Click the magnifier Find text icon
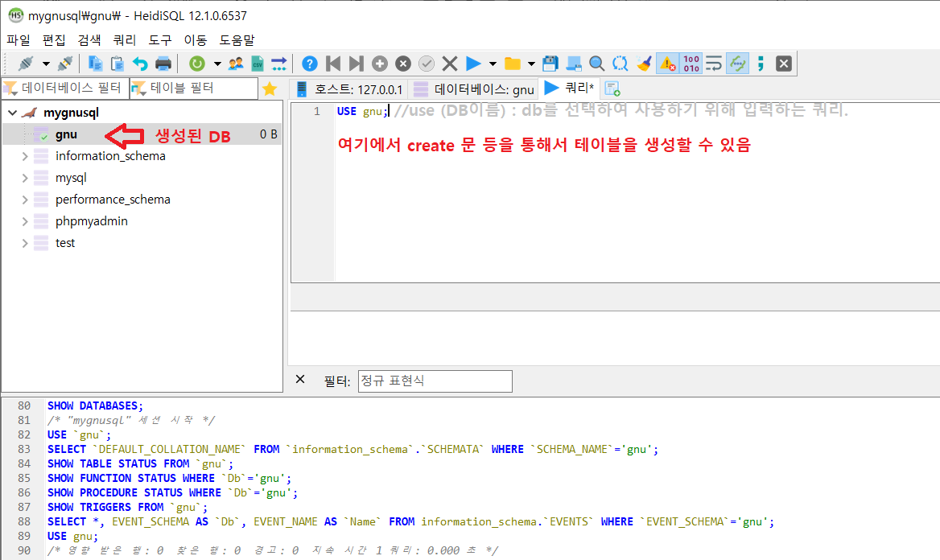This screenshot has height=560, width=940. 596,64
